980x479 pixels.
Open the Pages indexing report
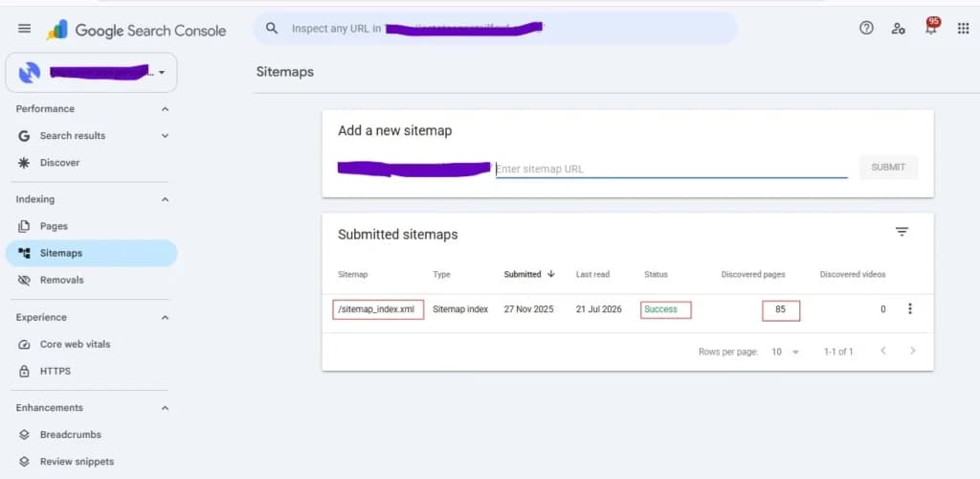[x=54, y=226]
